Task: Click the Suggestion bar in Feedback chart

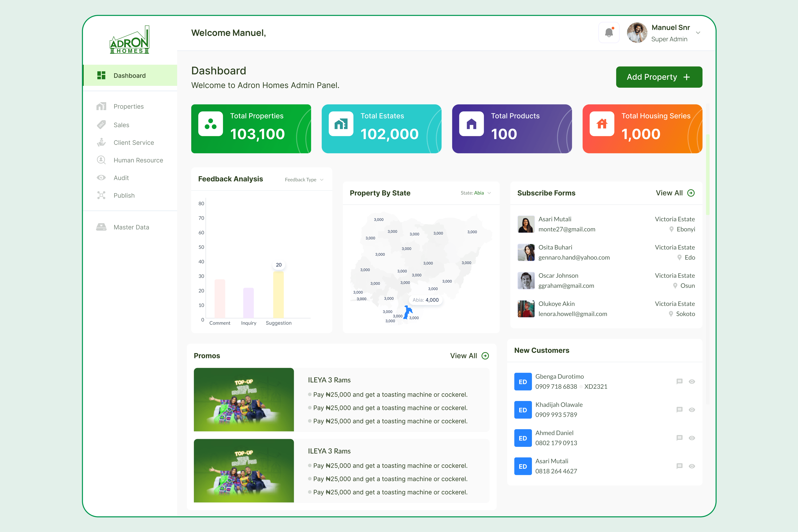Action: pos(279,295)
